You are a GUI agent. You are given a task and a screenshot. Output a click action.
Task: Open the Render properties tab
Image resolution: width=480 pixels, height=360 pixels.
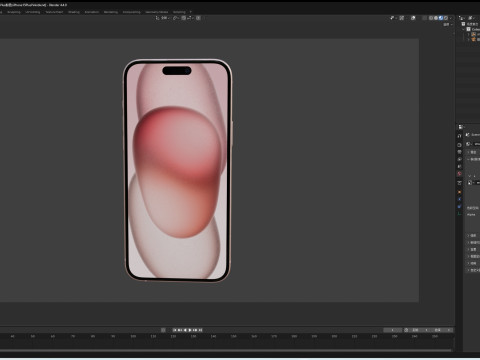[x=459, y=145]
